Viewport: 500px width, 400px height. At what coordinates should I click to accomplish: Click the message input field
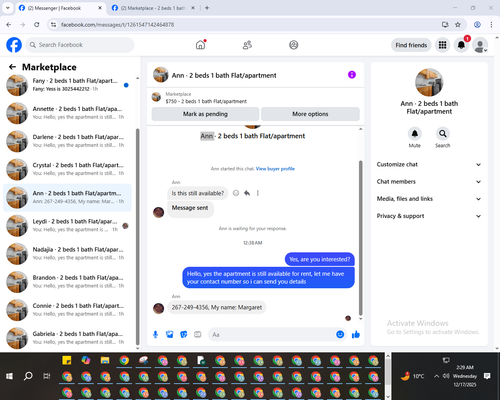click(272, 334)
